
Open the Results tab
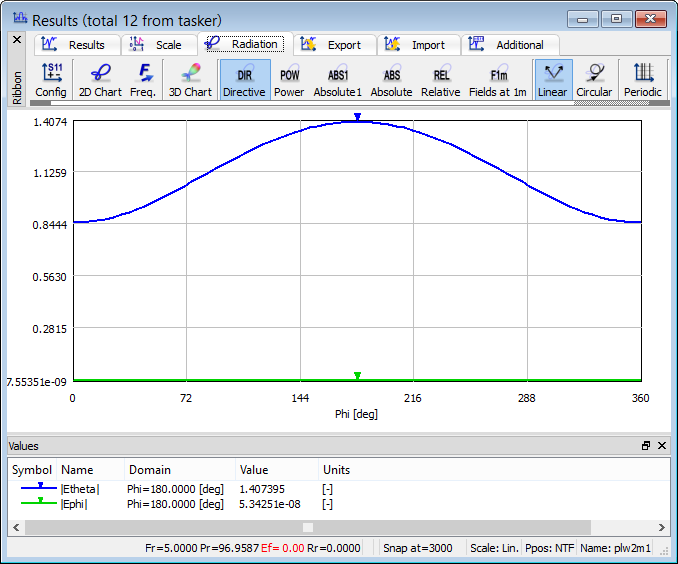point(77,45)
